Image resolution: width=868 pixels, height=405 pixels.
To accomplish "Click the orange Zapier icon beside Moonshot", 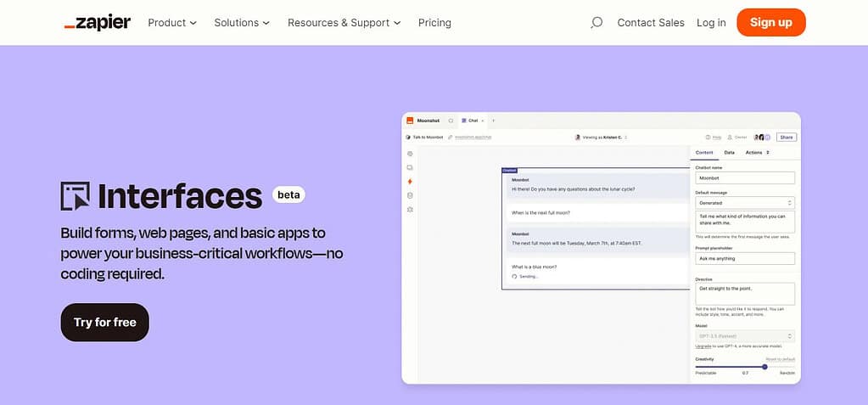I will tap(410, 121).
